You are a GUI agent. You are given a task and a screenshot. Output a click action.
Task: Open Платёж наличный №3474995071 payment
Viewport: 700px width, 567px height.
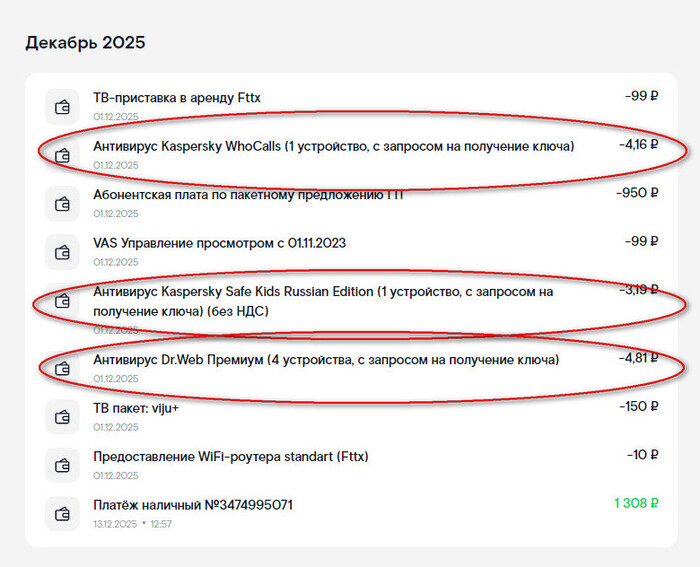192,505
